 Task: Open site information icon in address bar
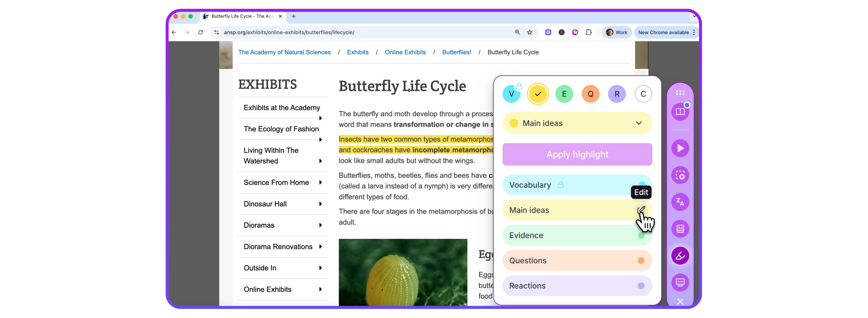click(x=217, y=32)
